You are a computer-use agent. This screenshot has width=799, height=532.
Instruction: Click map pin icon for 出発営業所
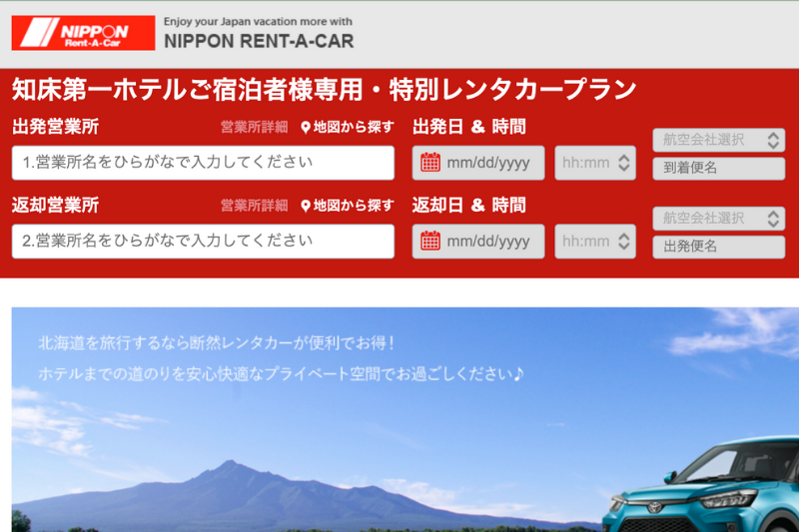click(x=306, y=127)
